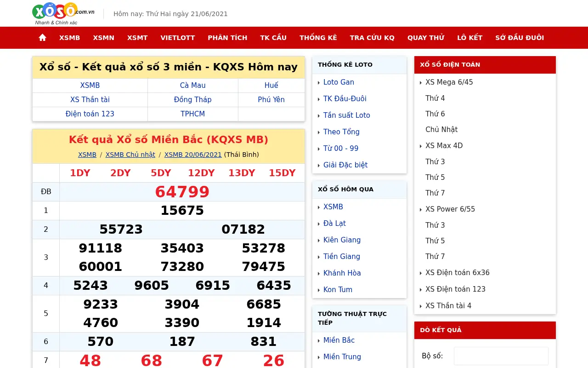Open the Cà Mau results link
This screenshot has width=588, height=368.
[x=193, y=85]
